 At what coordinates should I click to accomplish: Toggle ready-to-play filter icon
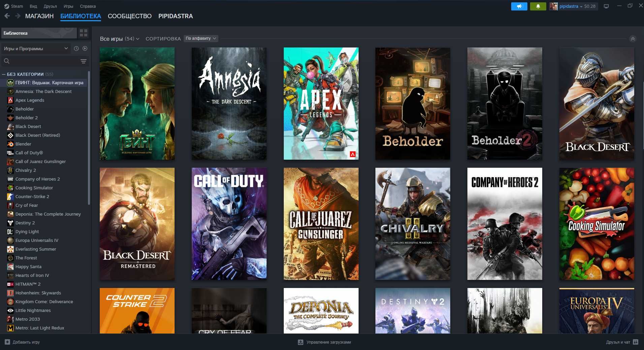(x=85, y=49)
